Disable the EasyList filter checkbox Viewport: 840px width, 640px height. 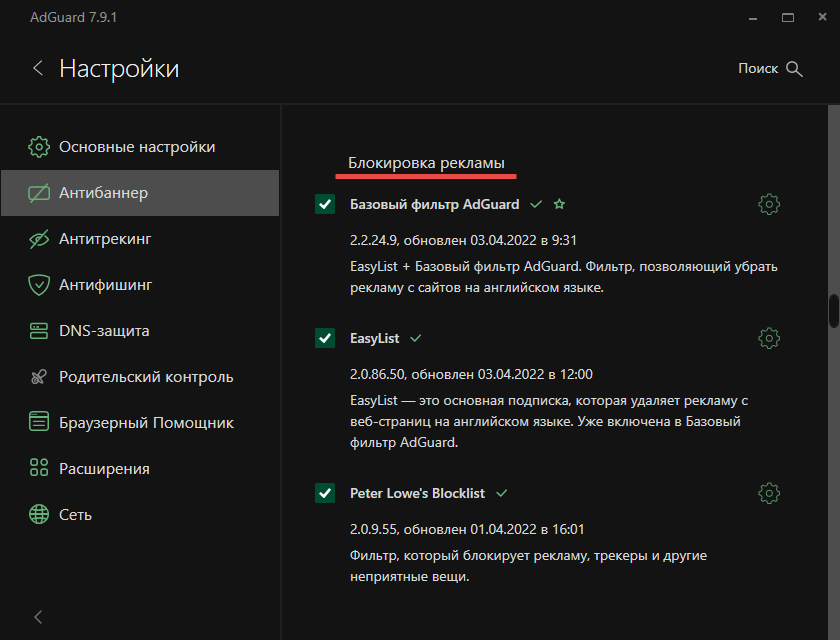point(325,338)
